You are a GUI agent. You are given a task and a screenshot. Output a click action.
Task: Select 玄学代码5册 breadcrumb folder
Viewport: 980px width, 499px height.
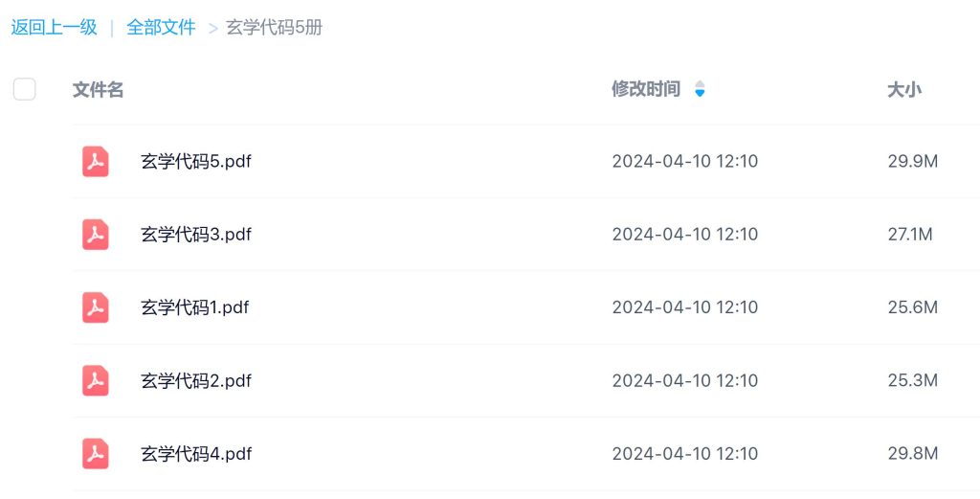click(274, 27)
